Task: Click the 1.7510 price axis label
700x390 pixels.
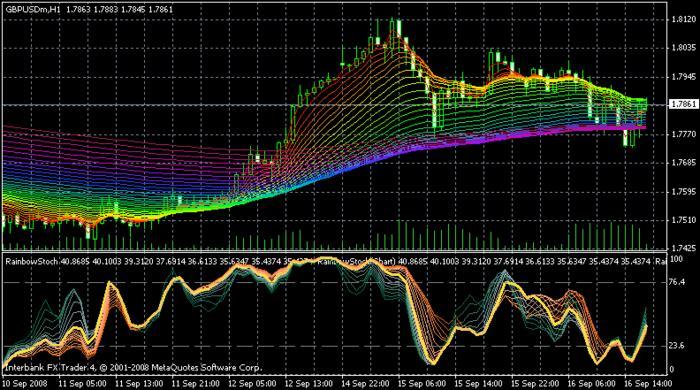Action: pyautogui.click(x=683, y=220)
